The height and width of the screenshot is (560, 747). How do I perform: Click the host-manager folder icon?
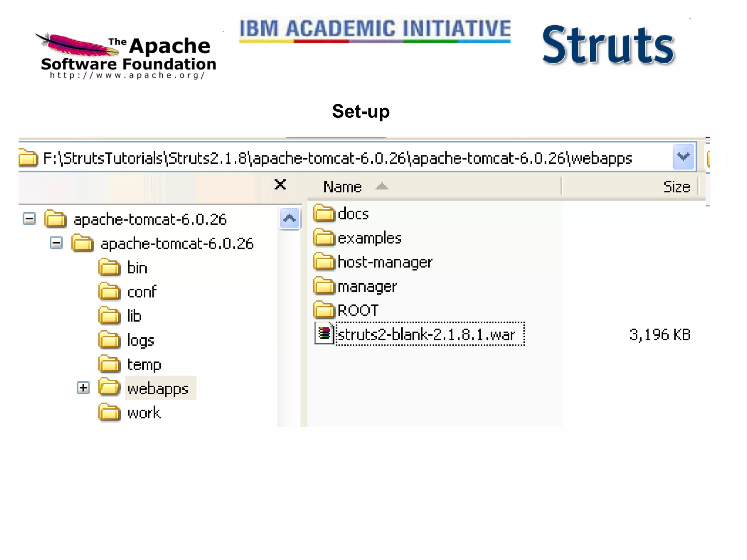pyautogui.click(x=324, y=262)
